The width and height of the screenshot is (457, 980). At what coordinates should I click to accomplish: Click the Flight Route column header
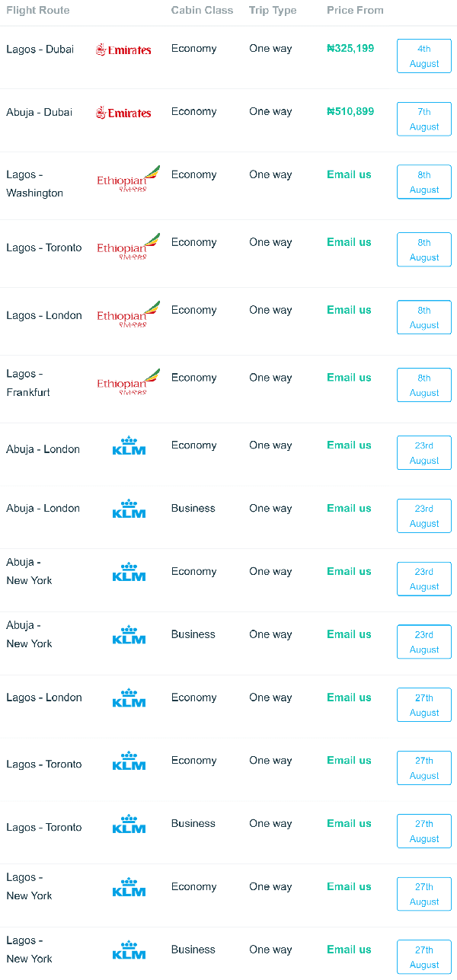38,11
